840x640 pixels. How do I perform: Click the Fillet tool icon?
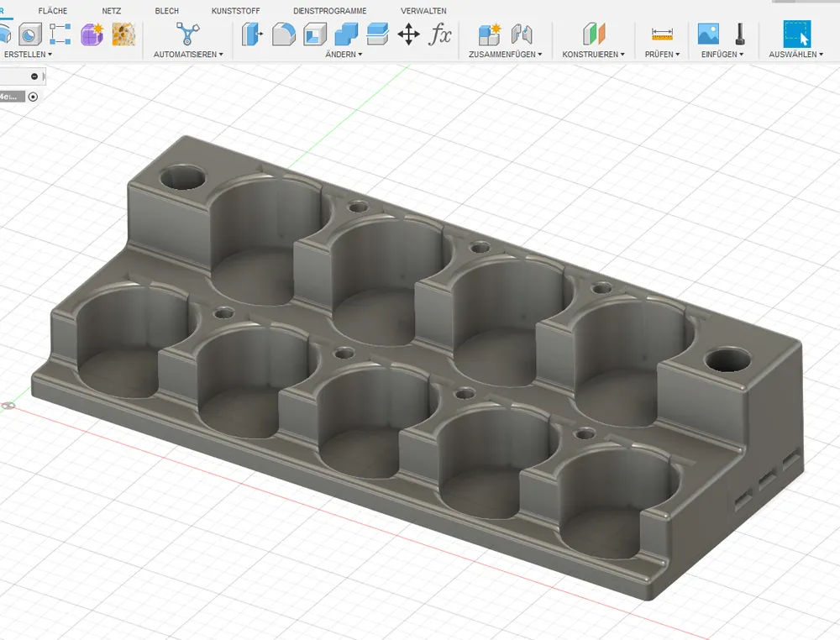click(x=284, y=34)
